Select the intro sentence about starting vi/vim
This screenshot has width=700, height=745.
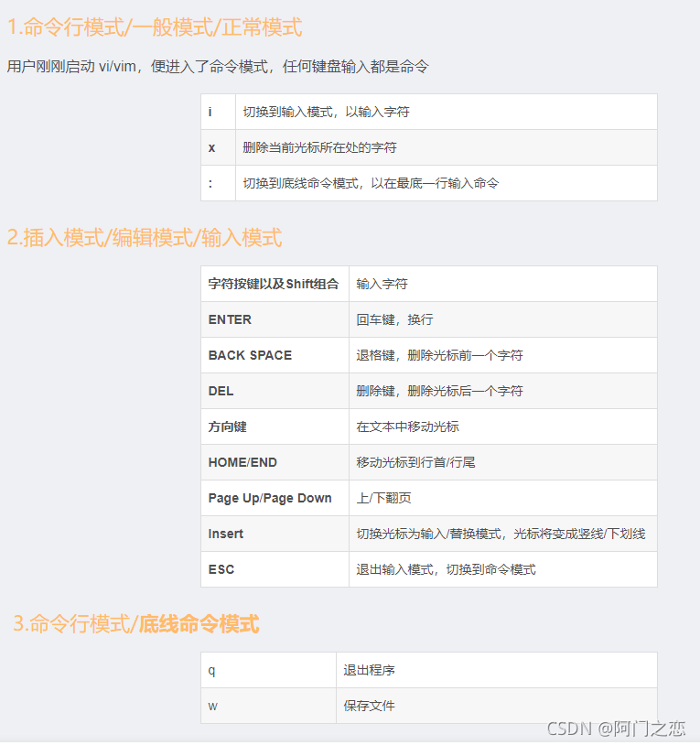(218, 66)
